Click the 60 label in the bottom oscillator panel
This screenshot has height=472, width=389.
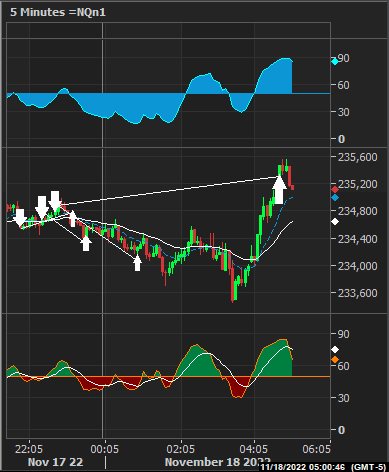[x=343, y=366]
